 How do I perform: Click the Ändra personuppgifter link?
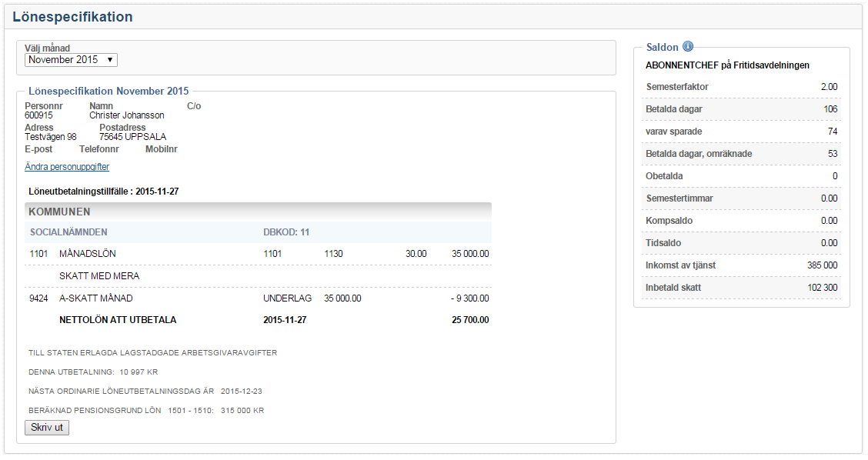(67, 167)
